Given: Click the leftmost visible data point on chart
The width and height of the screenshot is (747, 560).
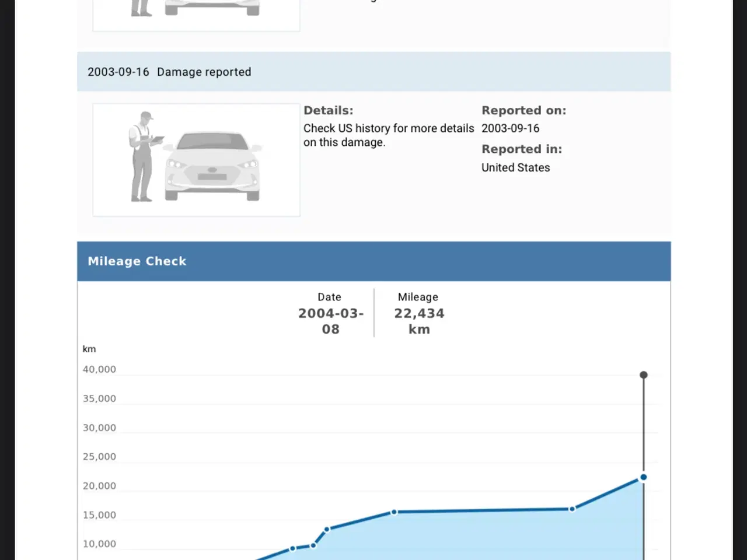Looking at the screenshot, I should point(293,548).
